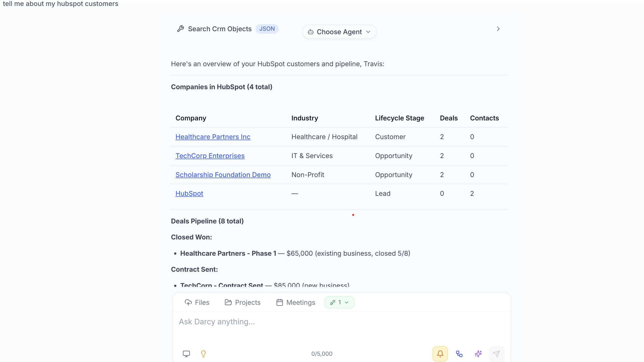Click the yellow bell notification icon

click(x=440, y=354)
